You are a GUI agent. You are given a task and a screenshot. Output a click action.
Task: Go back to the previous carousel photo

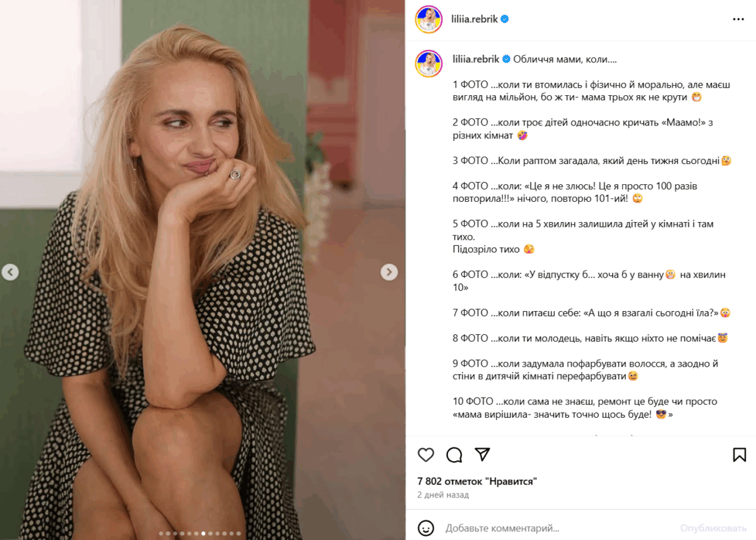tap(10, 272)
